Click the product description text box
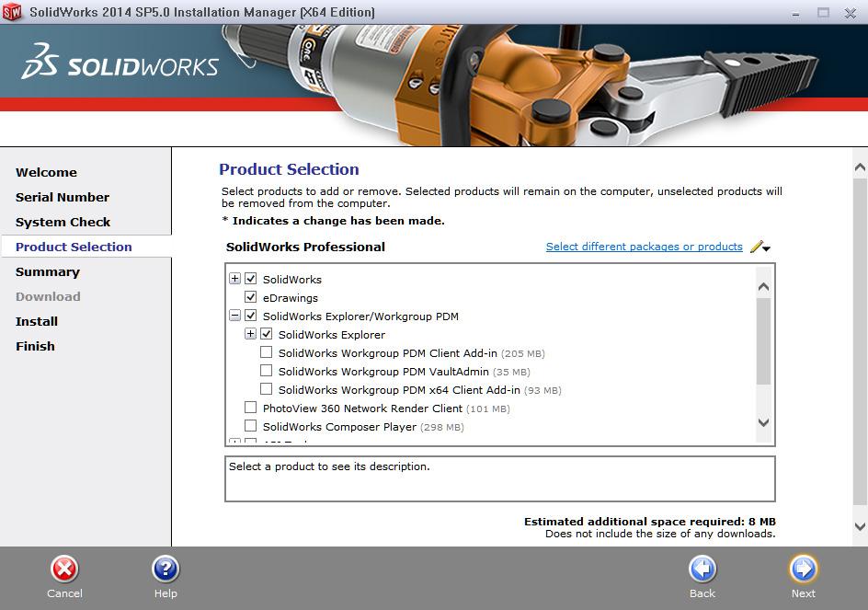868x610 pixels. coord(500,479)
